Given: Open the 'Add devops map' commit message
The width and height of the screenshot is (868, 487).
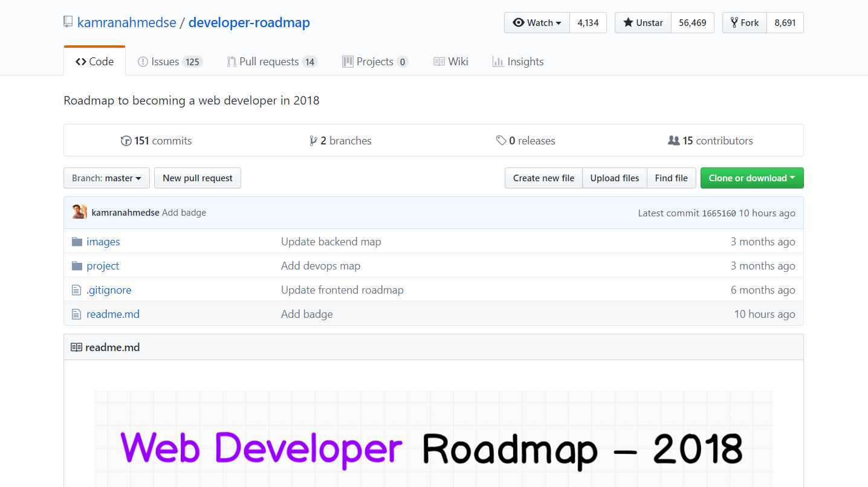Looking at the screenshot, I should coord(321,266).
